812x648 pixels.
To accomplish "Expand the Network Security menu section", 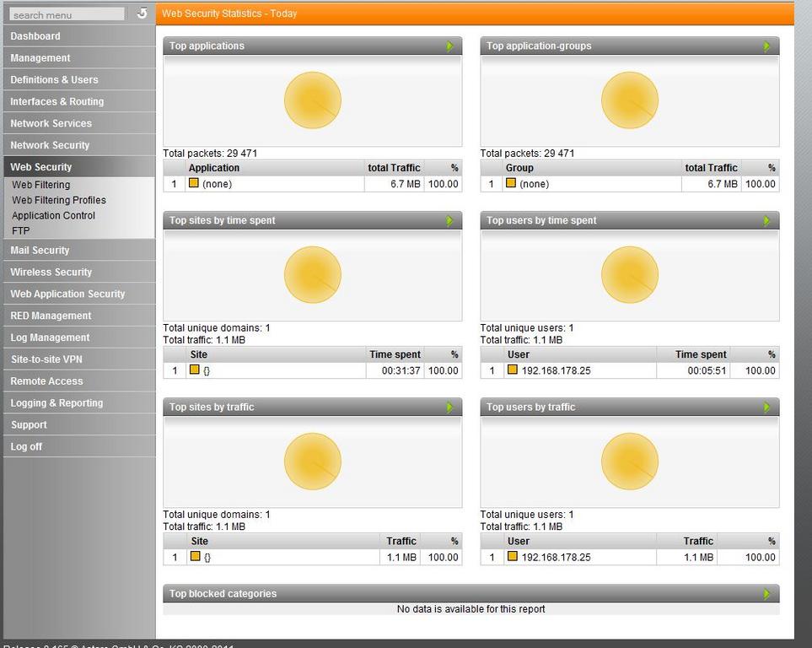I will (x=50, y=145).
